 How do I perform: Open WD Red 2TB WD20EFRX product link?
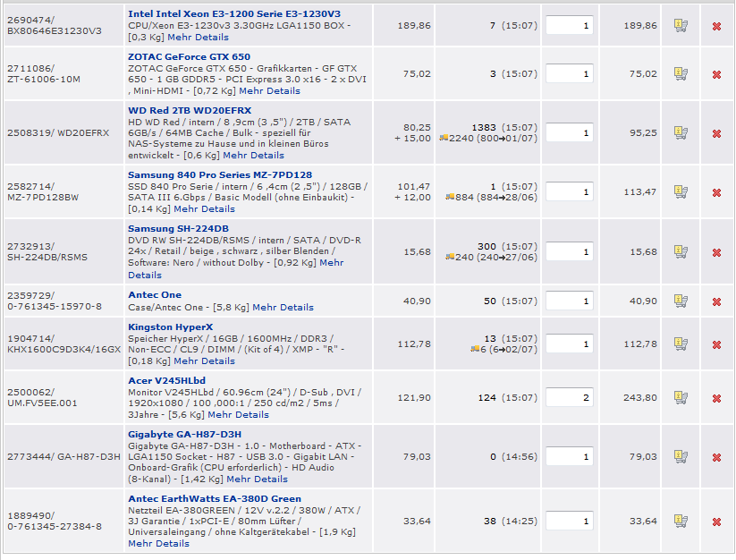pos(190,110)
